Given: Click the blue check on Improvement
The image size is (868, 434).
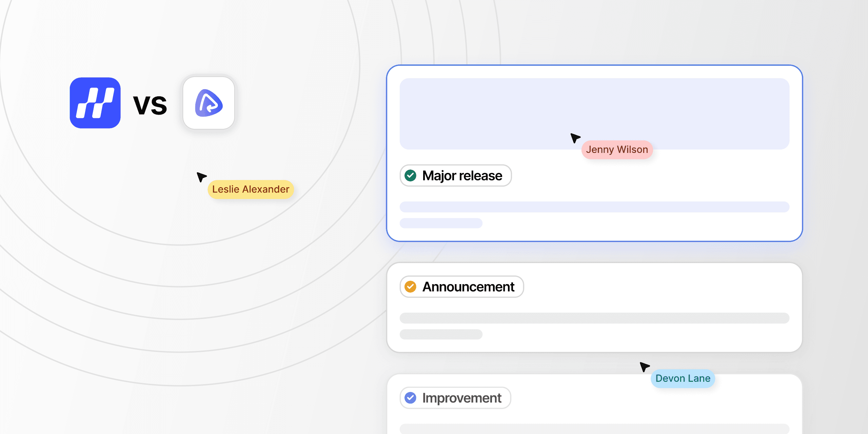Looking at the screenshot, I should [411, 398].
